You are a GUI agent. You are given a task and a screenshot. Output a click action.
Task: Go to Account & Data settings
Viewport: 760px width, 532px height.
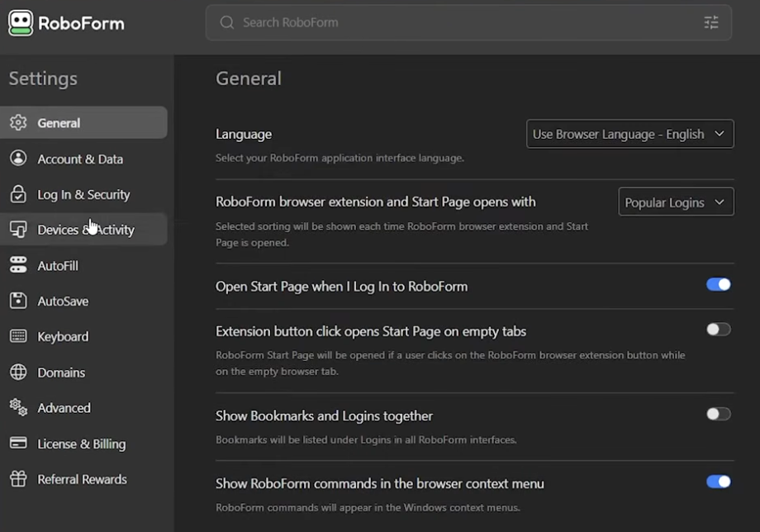[83, 159]
